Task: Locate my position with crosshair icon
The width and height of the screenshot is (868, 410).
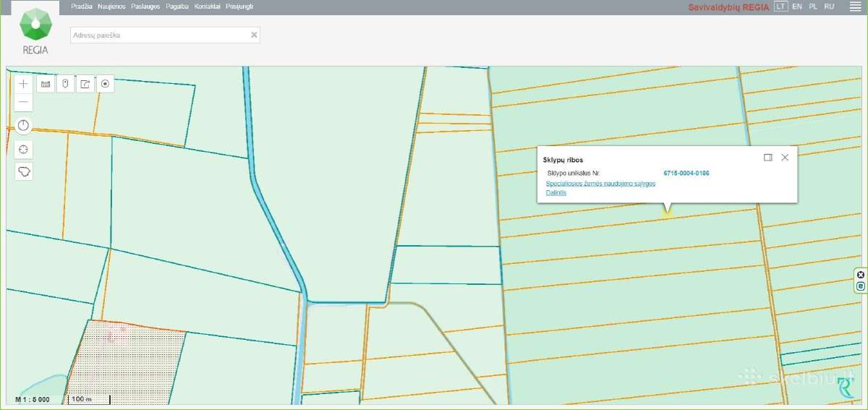Action: pos(24,149)
